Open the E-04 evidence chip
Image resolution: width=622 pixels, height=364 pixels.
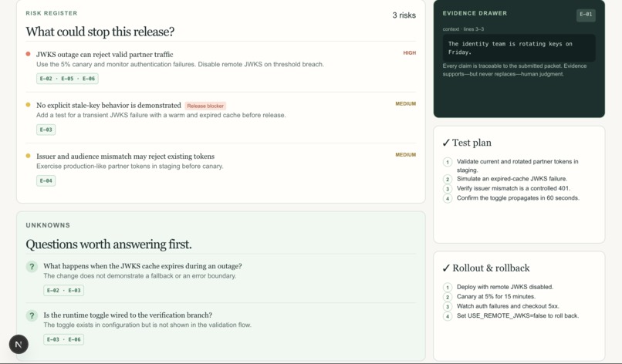click(46, 180)
